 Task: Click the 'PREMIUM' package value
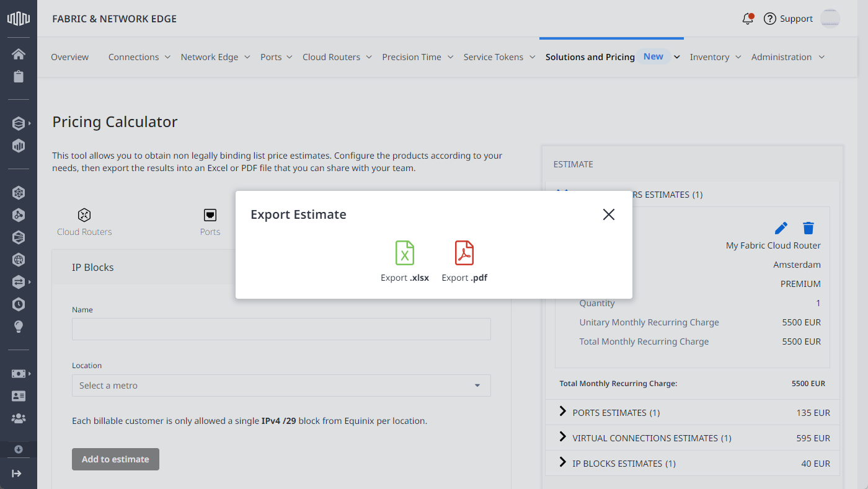coord(800,284)
